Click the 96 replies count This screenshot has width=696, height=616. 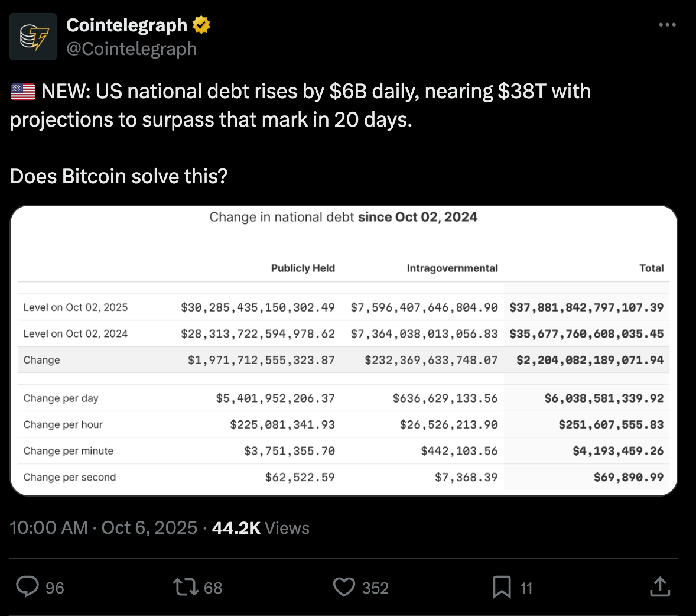tap(54, 588)
